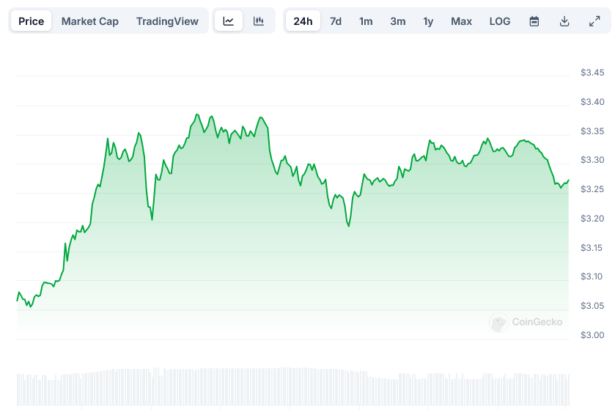This screenshot has width=615, height=410.
Task: Click the $3.00 label on price axis
Action: click(593, 335)
